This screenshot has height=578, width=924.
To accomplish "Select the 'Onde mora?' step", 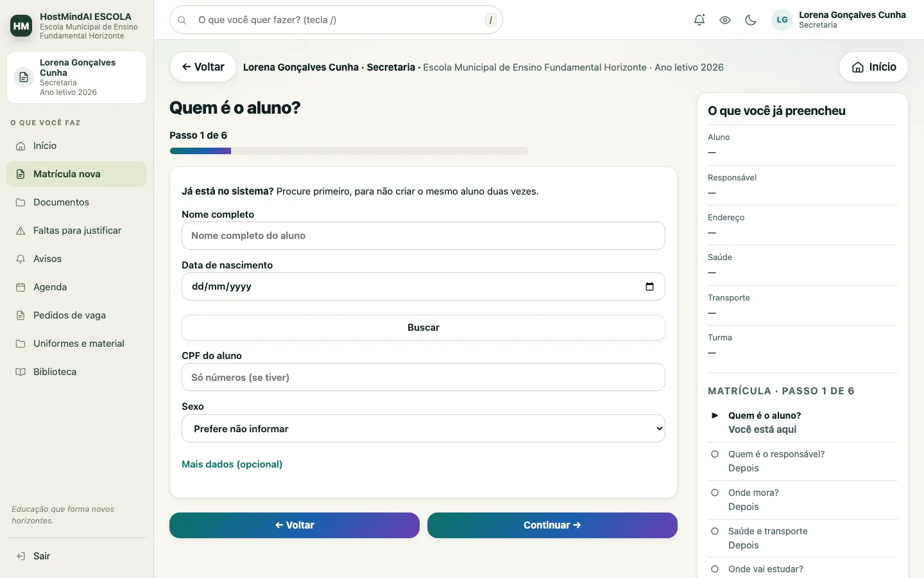I will 803,500.
